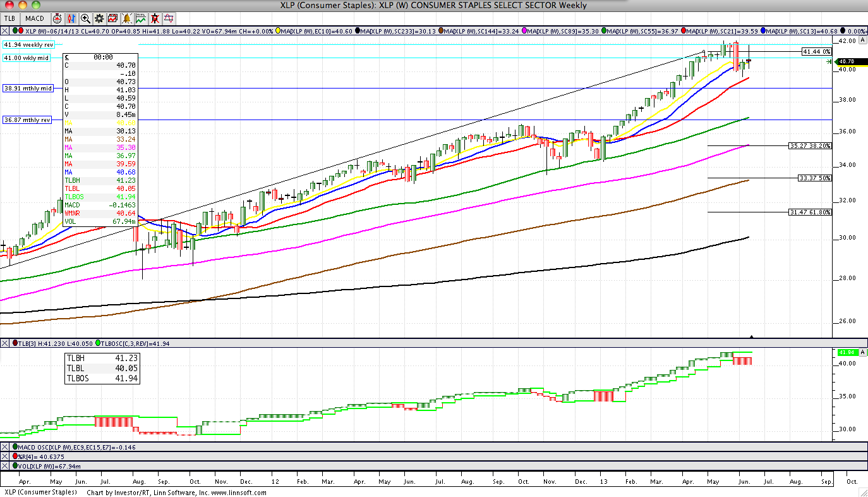
Task: Click the crossed-out red X toolbar icon
Action: tap(154, 18)
